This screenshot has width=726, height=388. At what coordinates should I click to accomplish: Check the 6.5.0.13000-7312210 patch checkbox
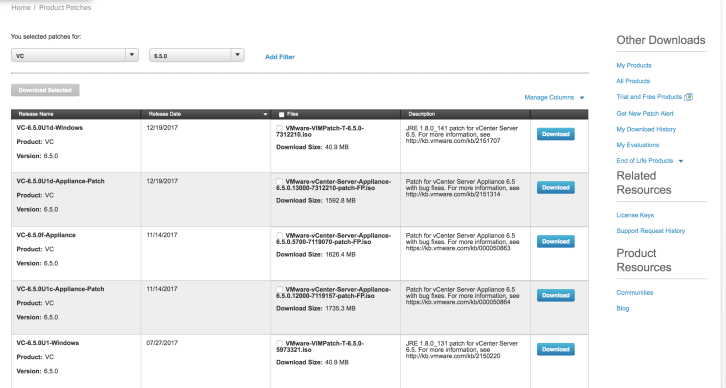tap(280, 182)
